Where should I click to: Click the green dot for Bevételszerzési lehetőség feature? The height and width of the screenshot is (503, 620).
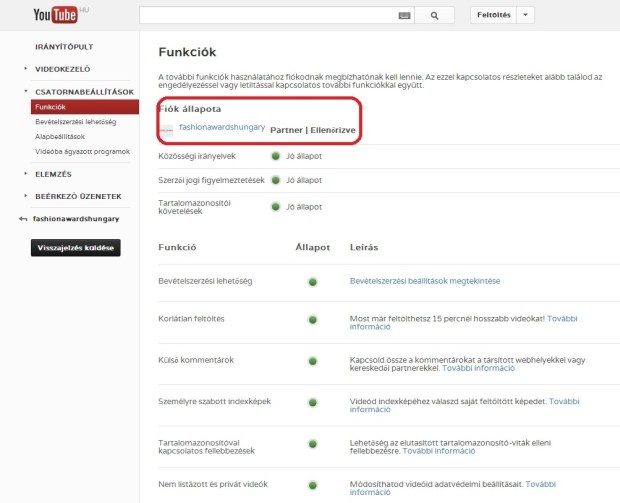312,282
